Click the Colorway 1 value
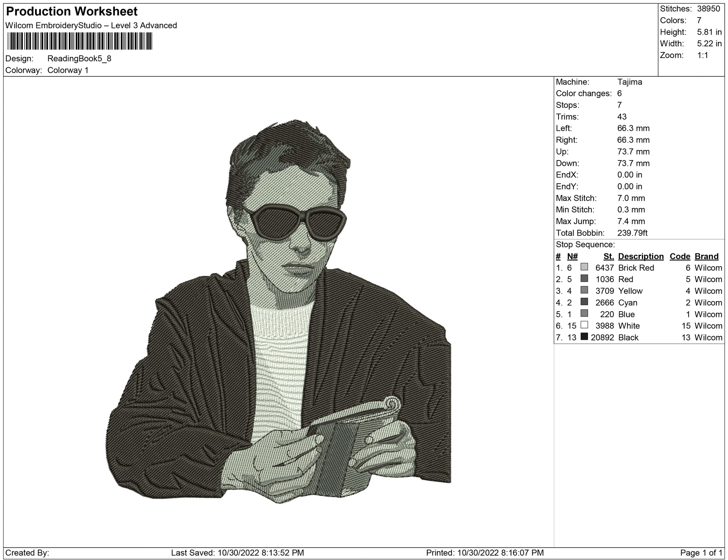This screenshot has height=560, width=728. (x=68, y=70)
